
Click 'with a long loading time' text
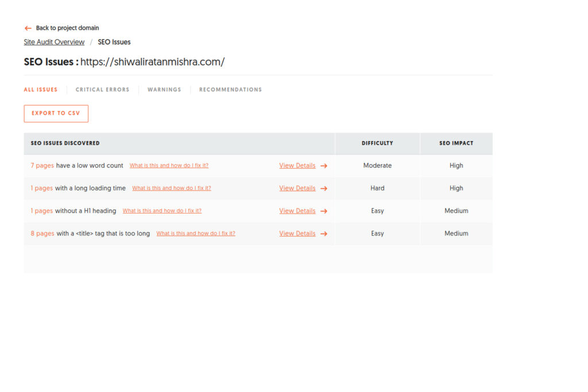[90, 188]
